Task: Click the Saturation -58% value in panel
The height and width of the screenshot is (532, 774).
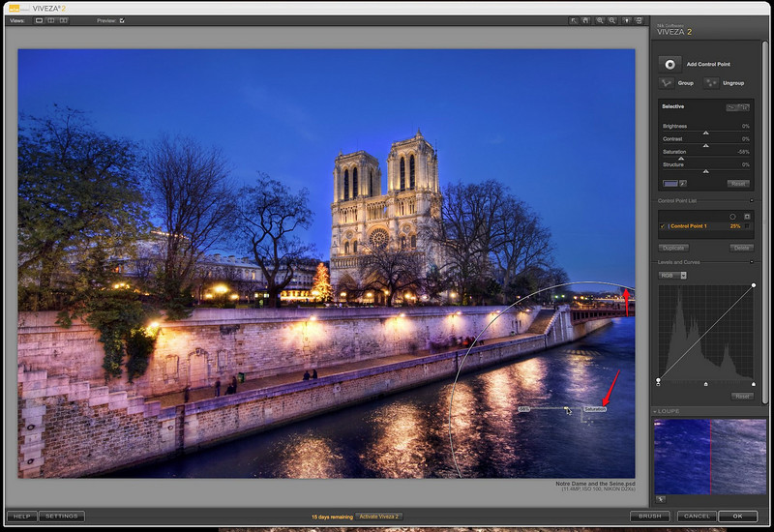Action: tap(743, 152)
